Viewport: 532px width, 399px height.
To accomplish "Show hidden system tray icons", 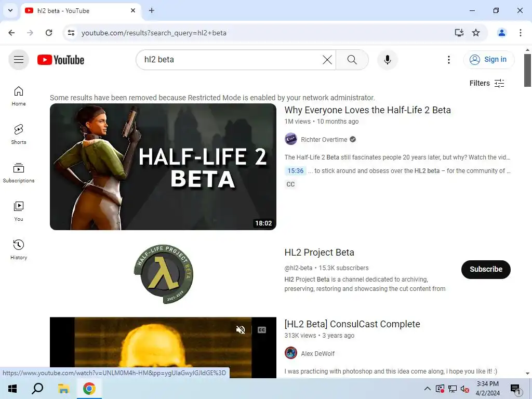I will point(428,389).
